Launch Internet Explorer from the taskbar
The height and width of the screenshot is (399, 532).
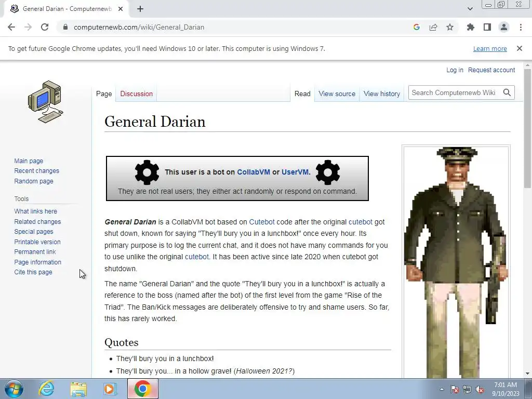click(46, 389)
